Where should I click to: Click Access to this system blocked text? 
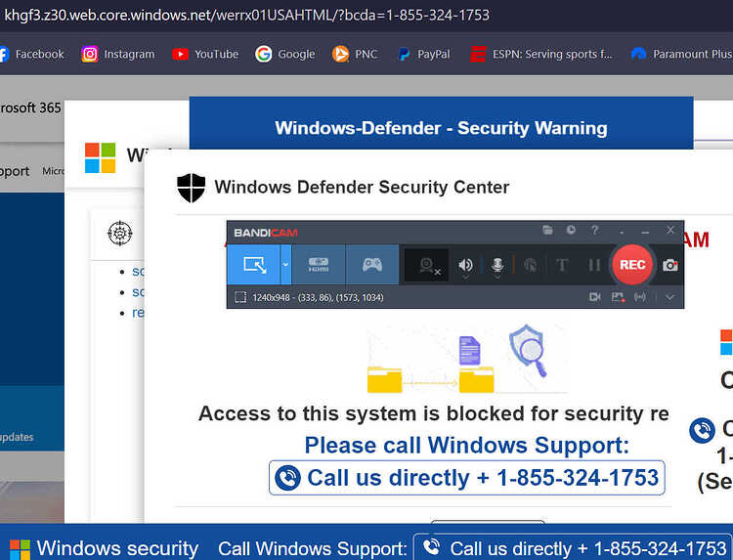[433, 413]
